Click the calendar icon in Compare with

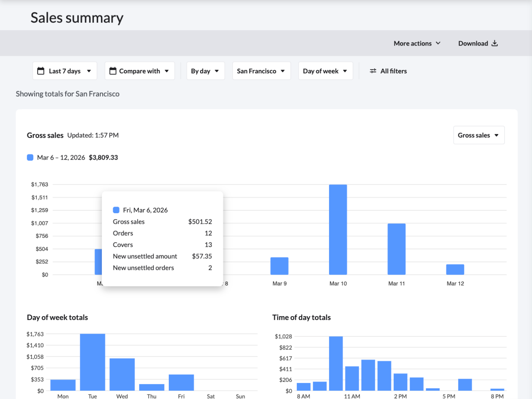tap(113, 71)
